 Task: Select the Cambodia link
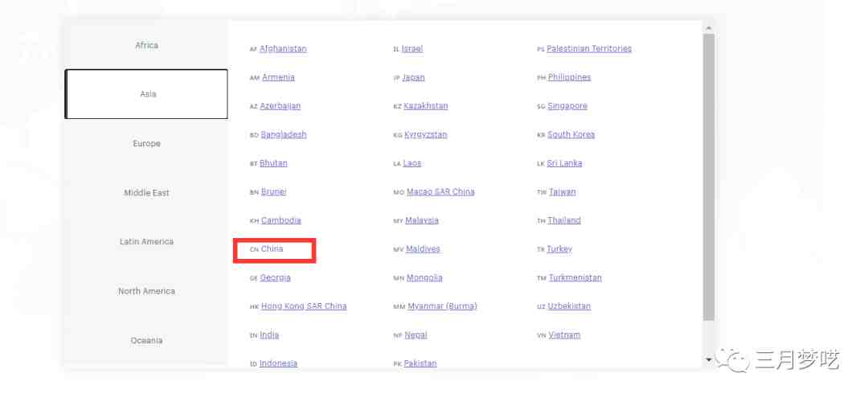(281, 220)
